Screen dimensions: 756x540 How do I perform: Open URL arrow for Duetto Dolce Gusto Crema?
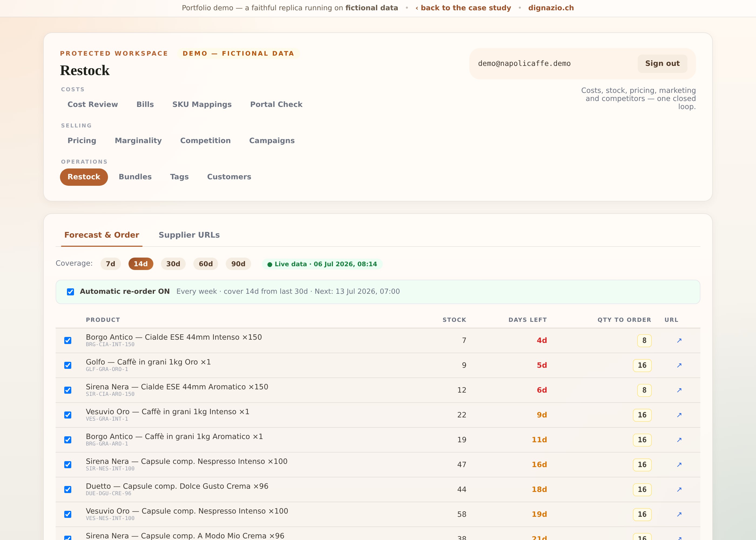click(679, 489)
